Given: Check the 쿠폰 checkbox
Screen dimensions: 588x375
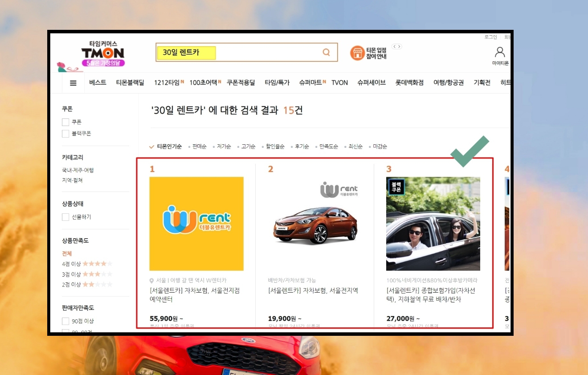Looking at the screenshot, I should coord(65,122).
